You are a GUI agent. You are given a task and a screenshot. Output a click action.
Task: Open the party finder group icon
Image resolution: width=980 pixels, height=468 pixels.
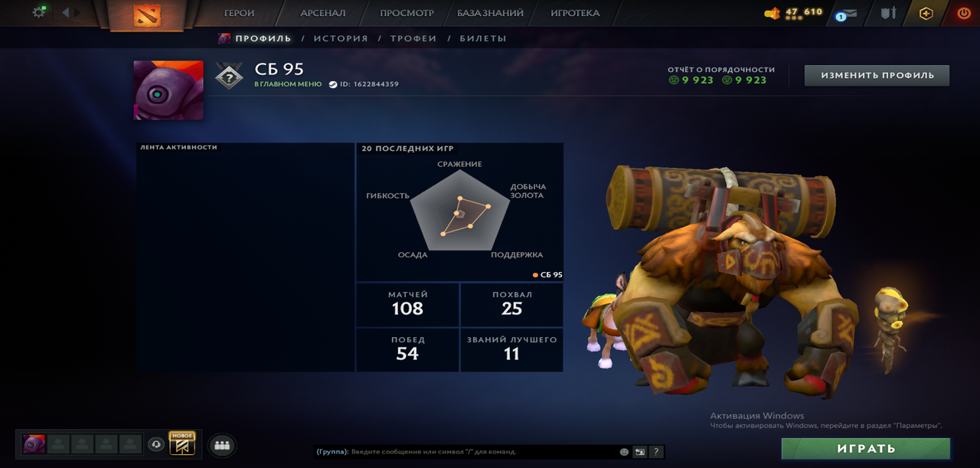click(222, 445)
